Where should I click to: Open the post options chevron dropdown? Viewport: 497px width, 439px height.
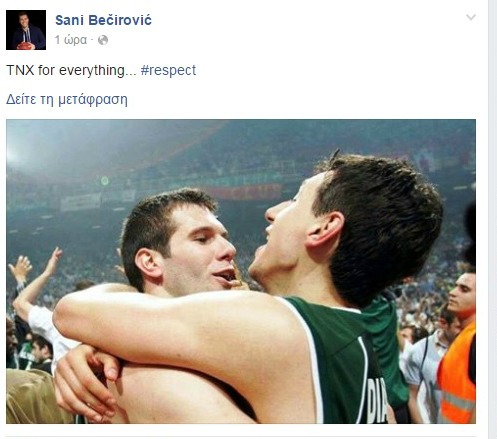click(471, 17)
